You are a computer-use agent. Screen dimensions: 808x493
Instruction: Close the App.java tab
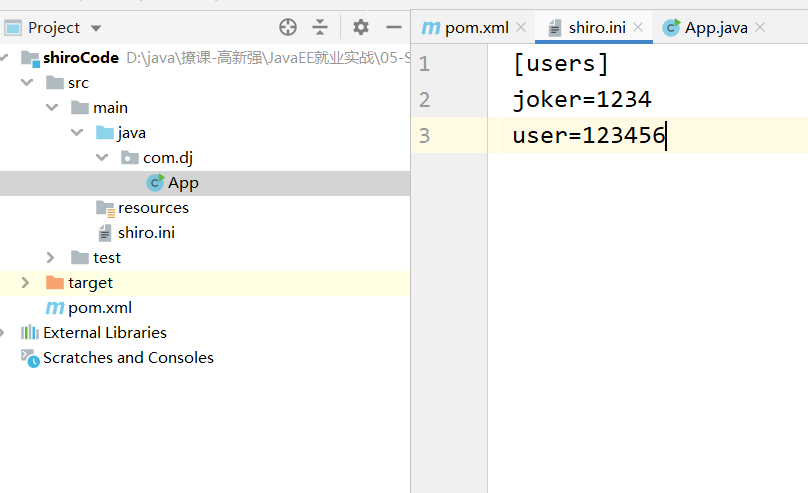pyautogui.click(x=760, y=27)
